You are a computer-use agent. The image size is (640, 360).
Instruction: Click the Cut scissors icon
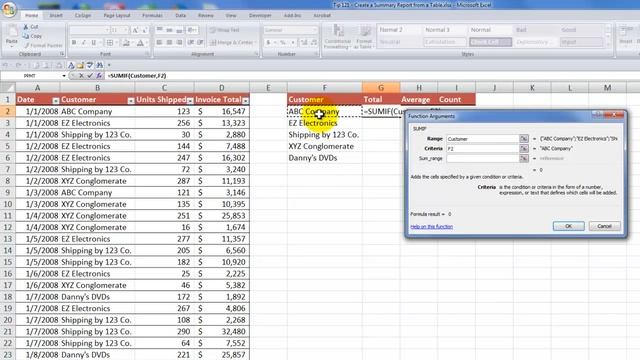(x=26, y=27)
